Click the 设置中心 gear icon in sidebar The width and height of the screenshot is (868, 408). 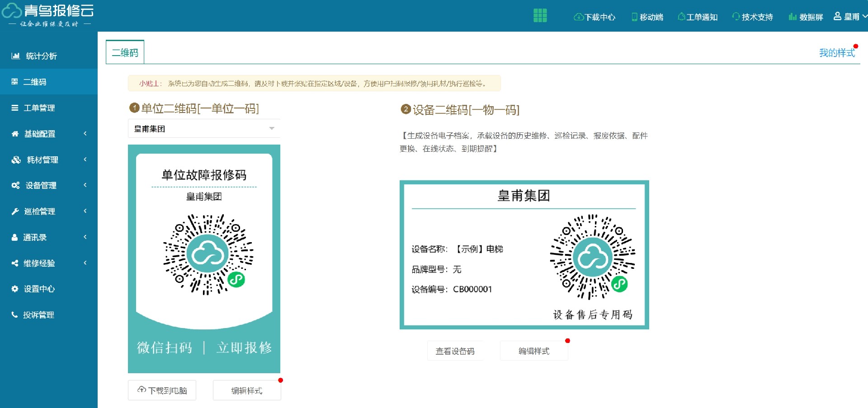15,289
